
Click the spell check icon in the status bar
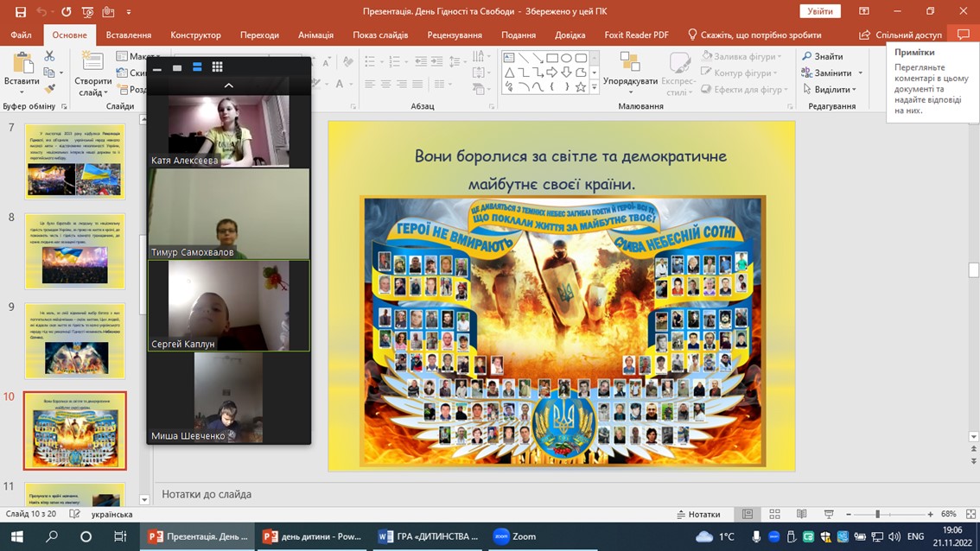click(74, 514)
